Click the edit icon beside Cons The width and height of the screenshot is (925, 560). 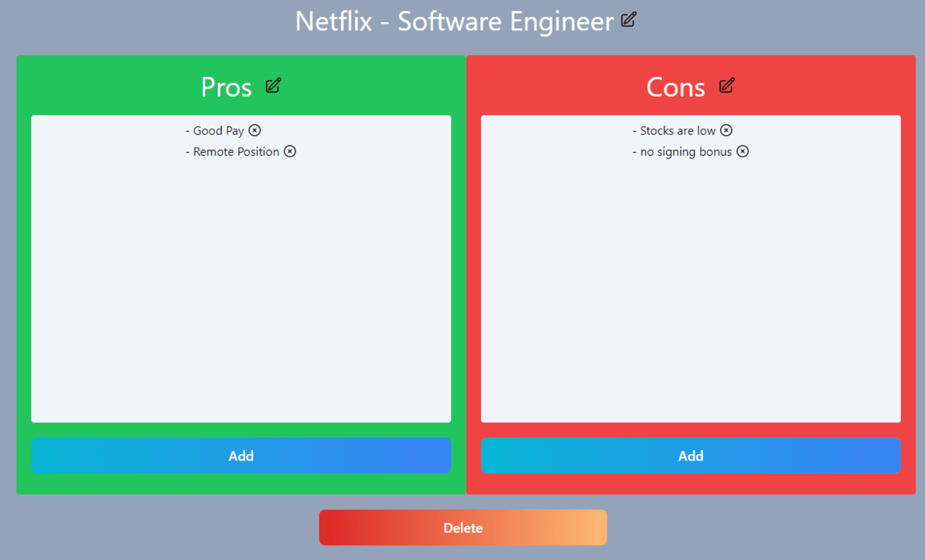coord(727,85)
